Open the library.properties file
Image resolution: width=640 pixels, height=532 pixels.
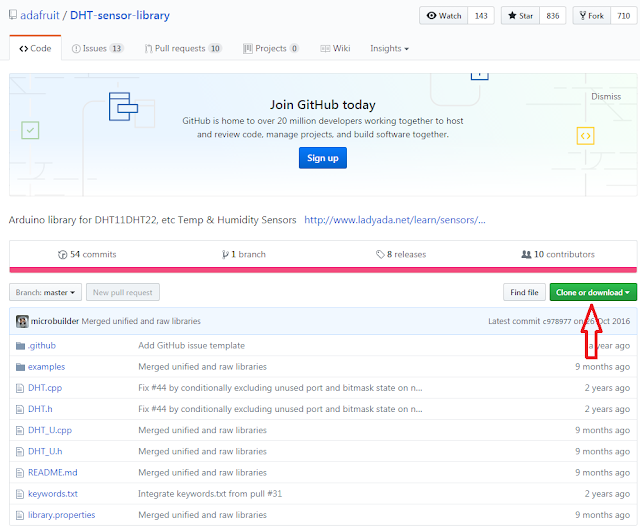[x=61, y=515]
